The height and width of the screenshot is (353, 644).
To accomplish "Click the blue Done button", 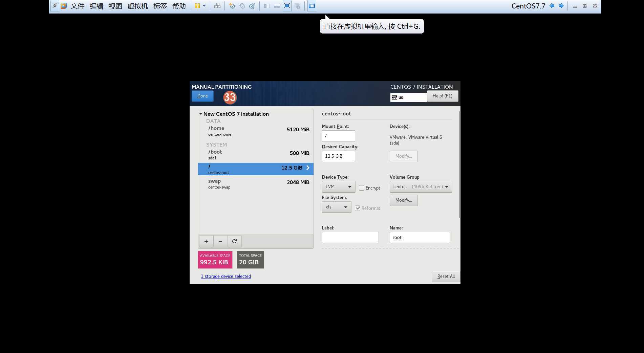I will [202, 96].
